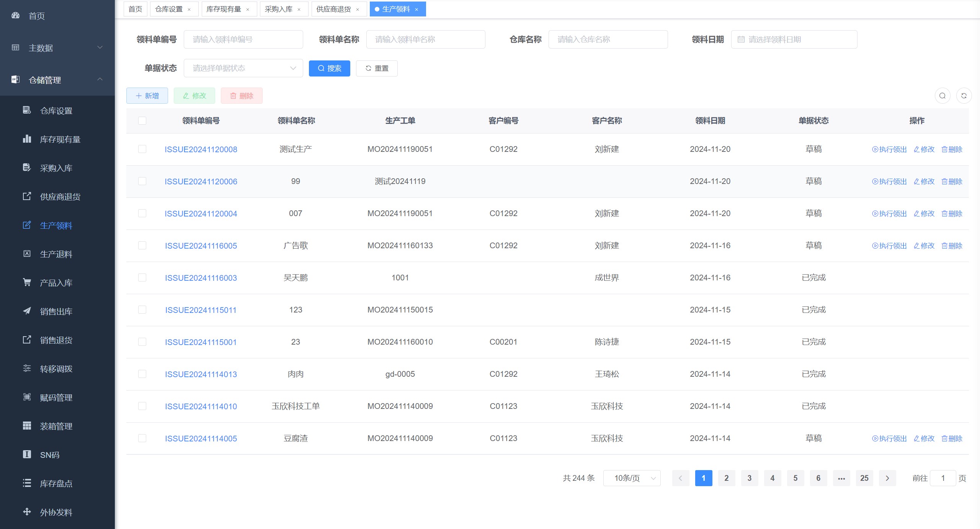Image resolution: width=980 pixels, height=529 pixels.
Task: Click the 销售出库 paper plane icon
Action: pos(27,311)
